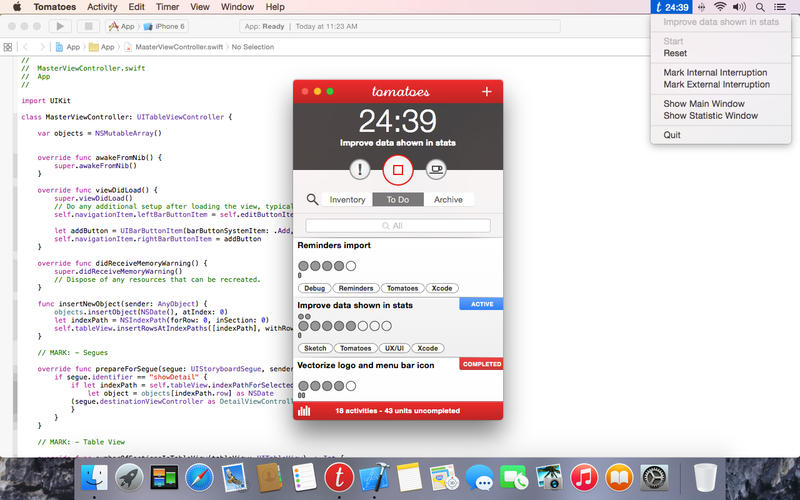Click the Xcode Stop button
800x500 pixels.
coord(88,27)
